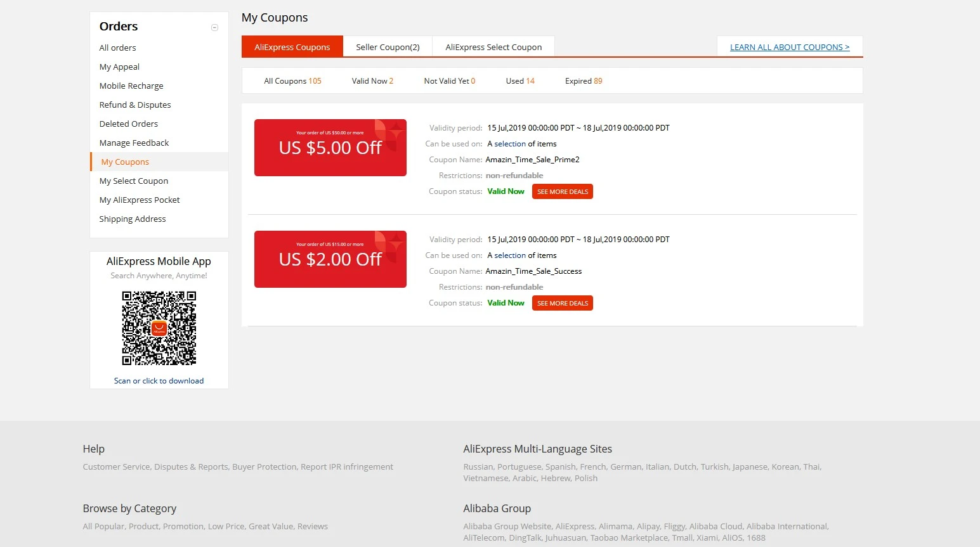Switch to Spanish language site
This screenshot has height=547, width=980.
[x=561, y=467]
